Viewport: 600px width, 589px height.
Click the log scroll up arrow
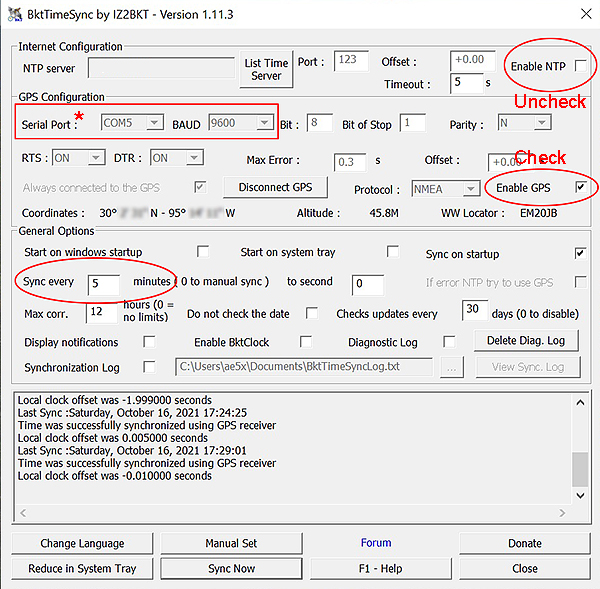tap(580, 402)
